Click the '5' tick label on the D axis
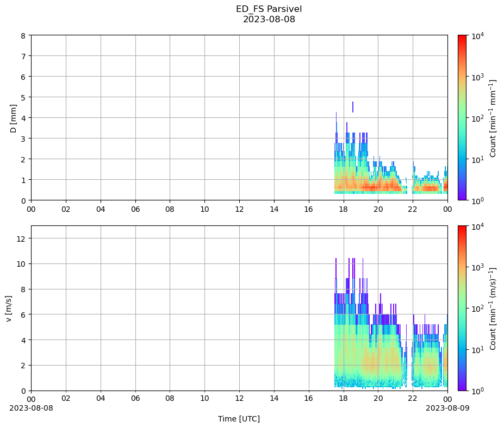 tap(23, 97)
